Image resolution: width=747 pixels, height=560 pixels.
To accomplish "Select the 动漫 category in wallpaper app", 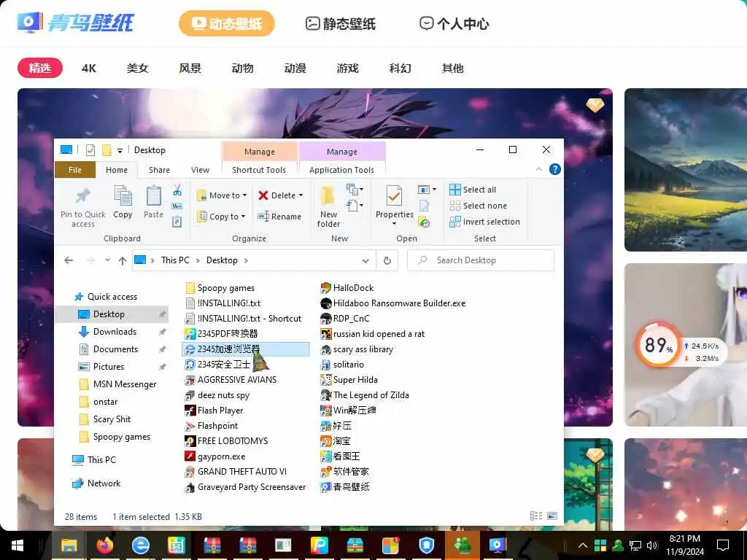I will (295, 68).
